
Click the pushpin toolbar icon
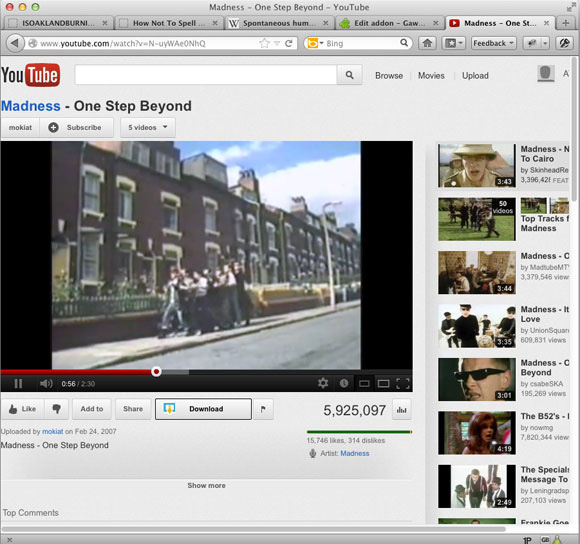click(x=532, y=43)
